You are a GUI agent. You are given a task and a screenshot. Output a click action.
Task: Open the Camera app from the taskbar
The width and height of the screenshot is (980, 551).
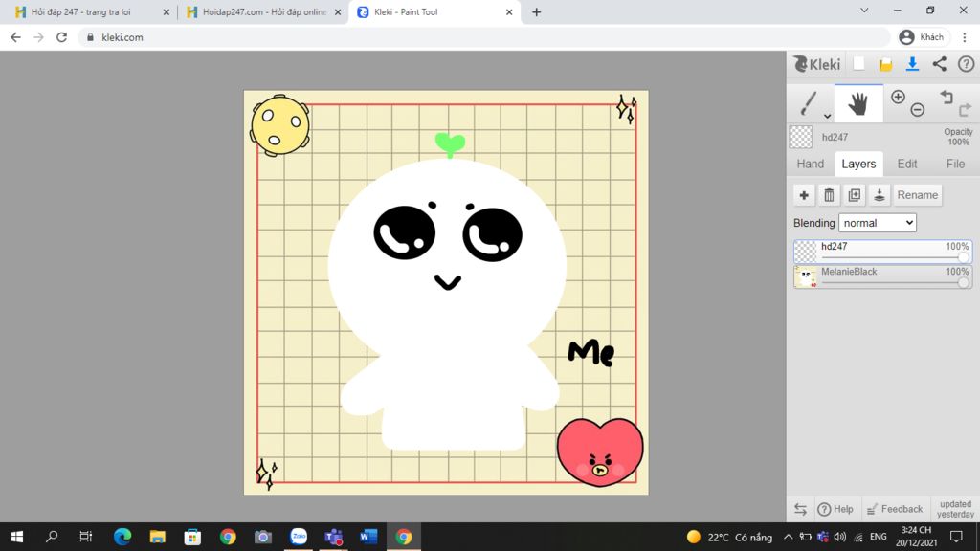[263, 537]
